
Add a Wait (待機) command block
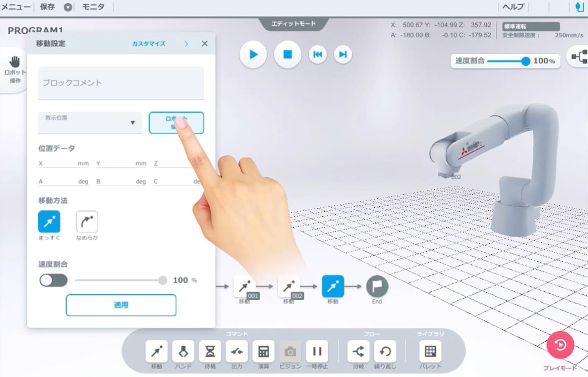click(210, 351)
